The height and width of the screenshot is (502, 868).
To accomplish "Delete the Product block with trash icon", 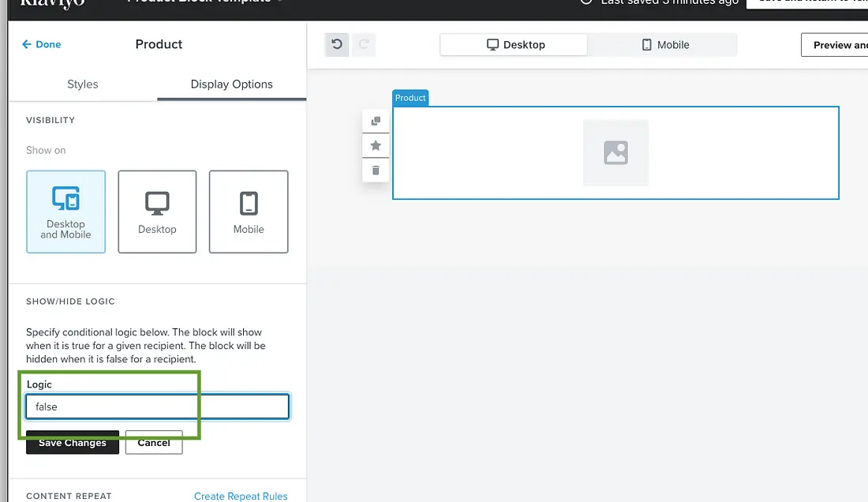I will coord(376,170).
